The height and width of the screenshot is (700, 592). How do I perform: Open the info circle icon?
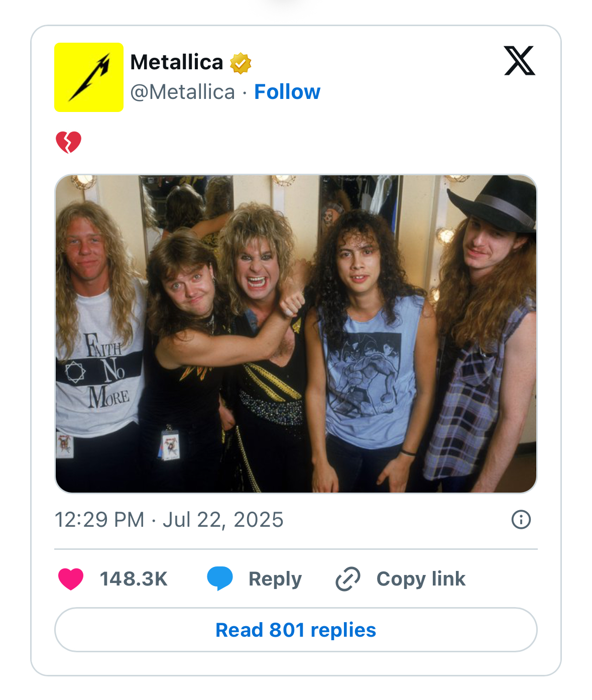pos(521,520)
